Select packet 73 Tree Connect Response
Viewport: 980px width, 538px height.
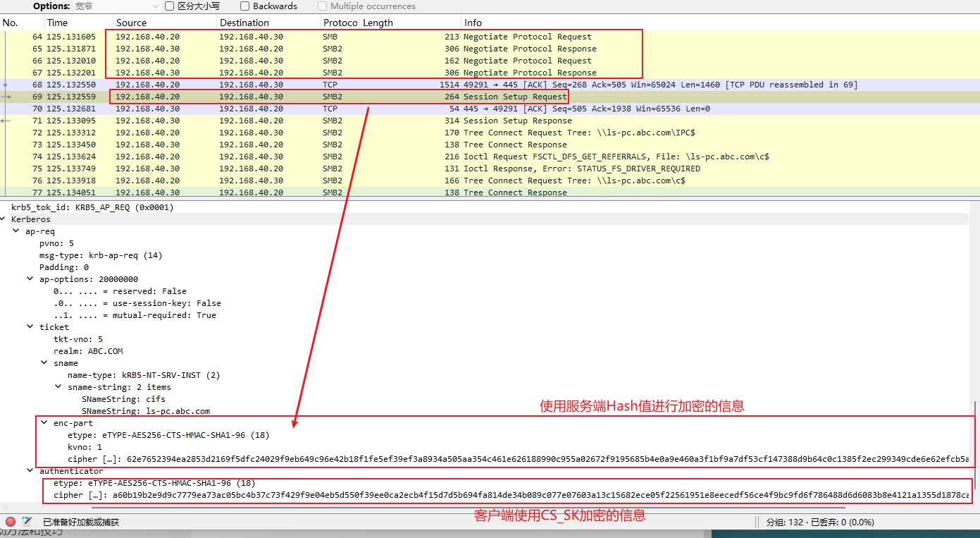490,145
